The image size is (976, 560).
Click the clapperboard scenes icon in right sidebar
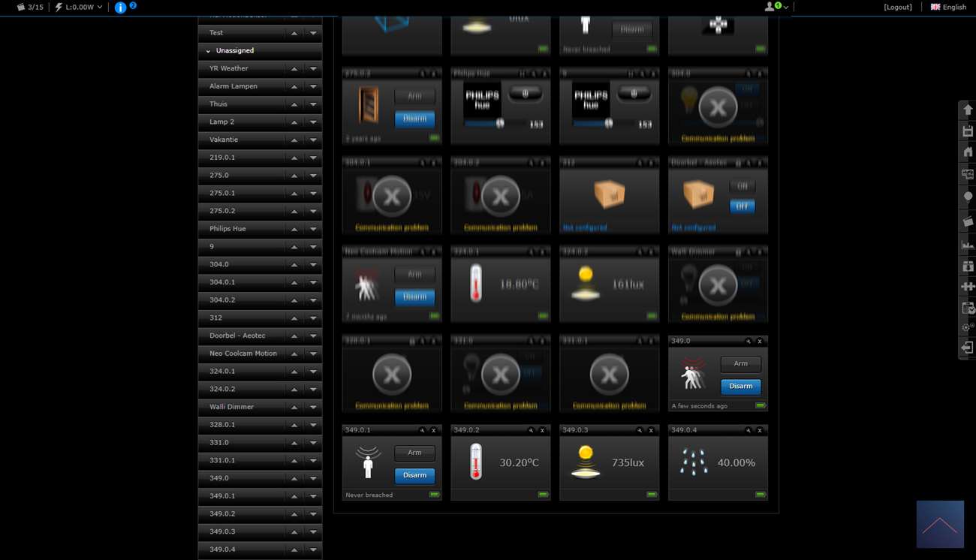click(x=968, y=221)
